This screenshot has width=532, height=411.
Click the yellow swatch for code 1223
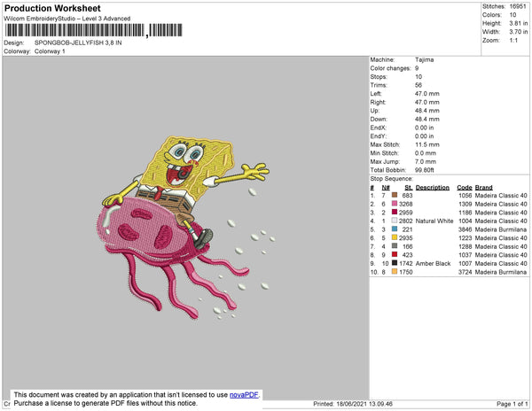coord(395,237)
